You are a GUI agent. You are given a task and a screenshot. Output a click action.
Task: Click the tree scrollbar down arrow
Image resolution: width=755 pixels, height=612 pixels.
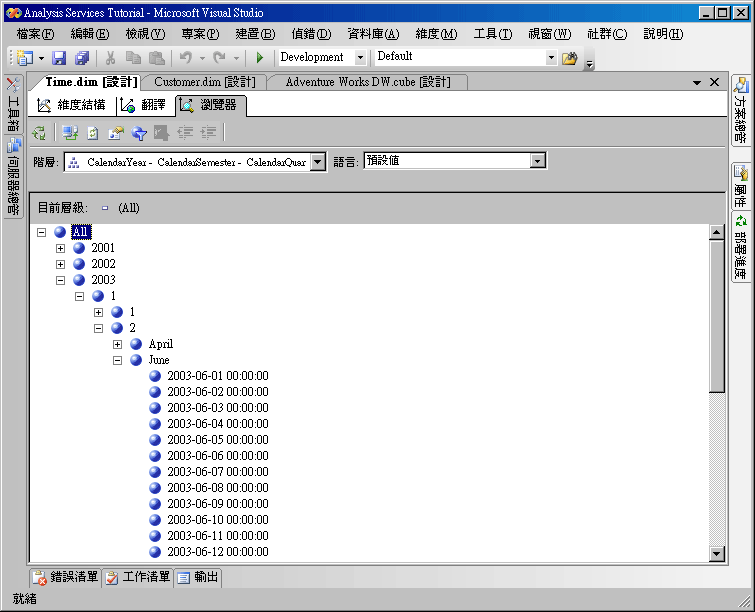(x=716, y=554)
